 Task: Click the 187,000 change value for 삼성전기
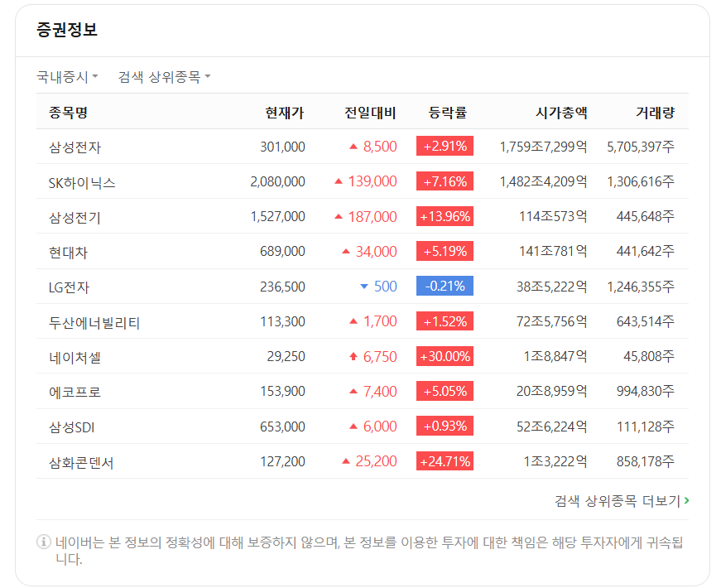click(373, 217)
